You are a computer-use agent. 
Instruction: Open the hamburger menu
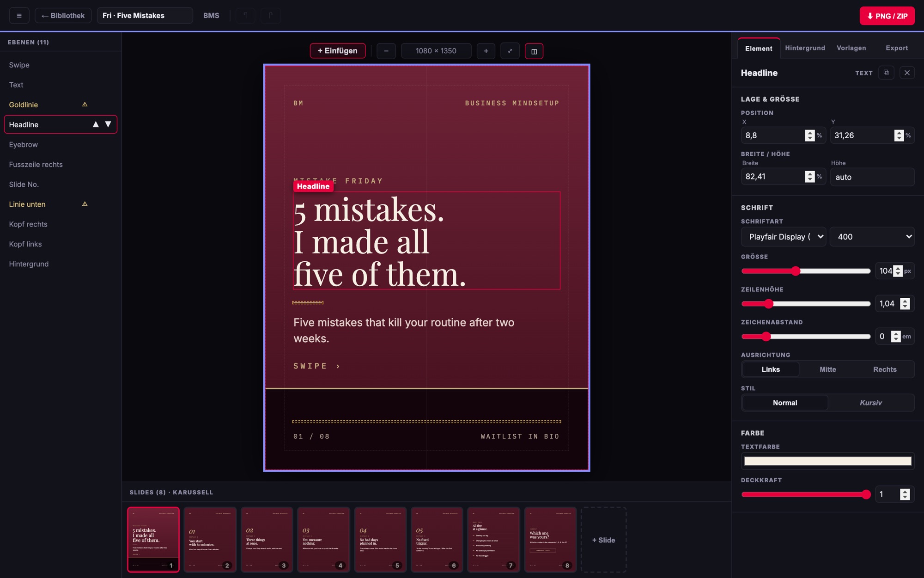[19, 16]
